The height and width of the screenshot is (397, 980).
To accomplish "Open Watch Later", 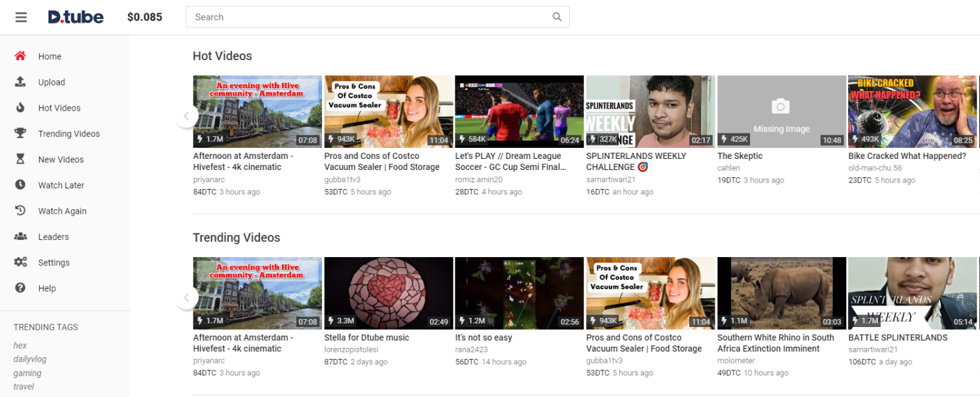I will point(20,185).
